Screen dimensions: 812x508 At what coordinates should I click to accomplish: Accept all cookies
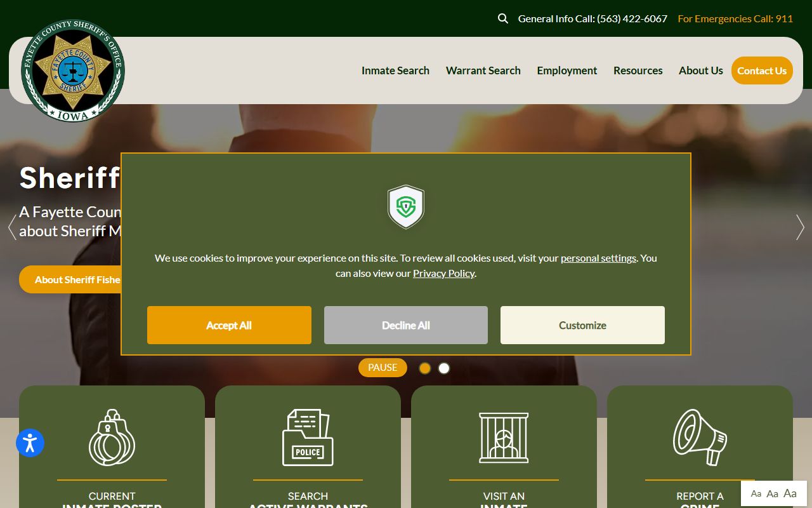point(229,325)
